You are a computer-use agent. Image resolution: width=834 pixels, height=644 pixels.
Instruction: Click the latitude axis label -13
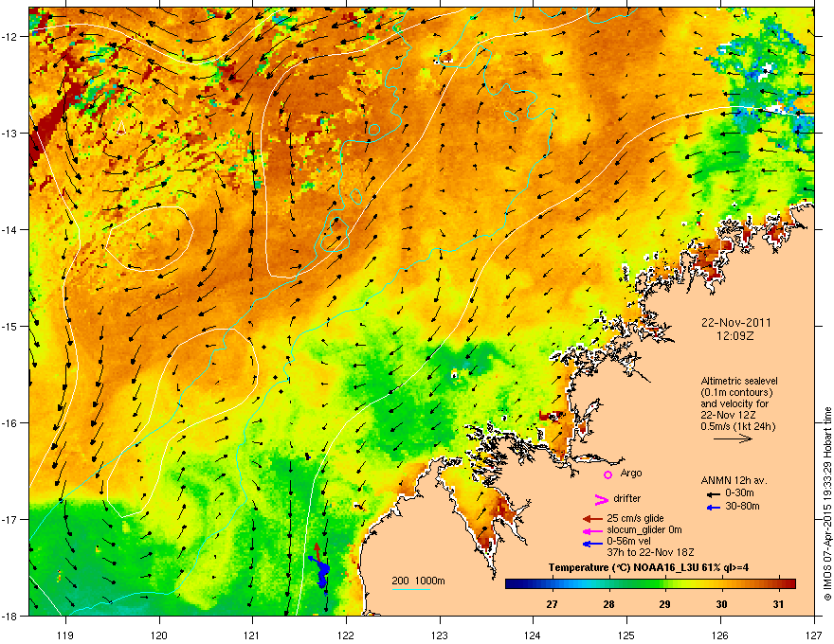[9, 134]
